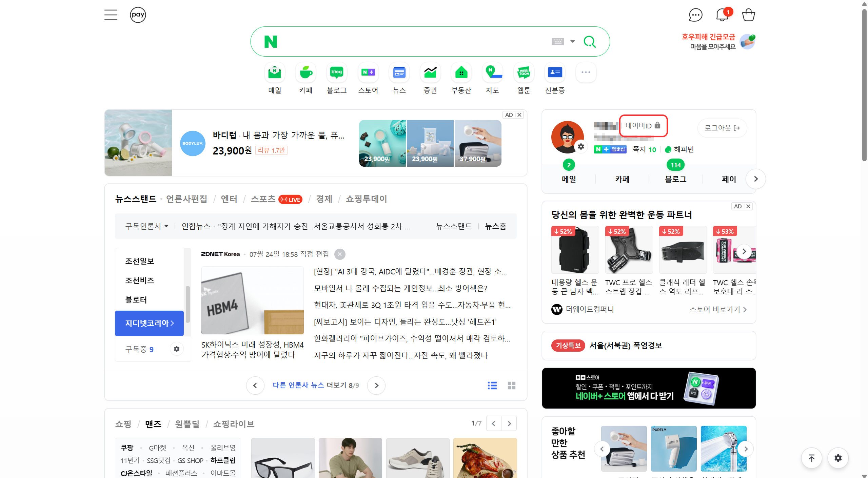This screenshot has height=478, width=868.
Task: Go to previous press news page
Action: [x=255, y=386]
